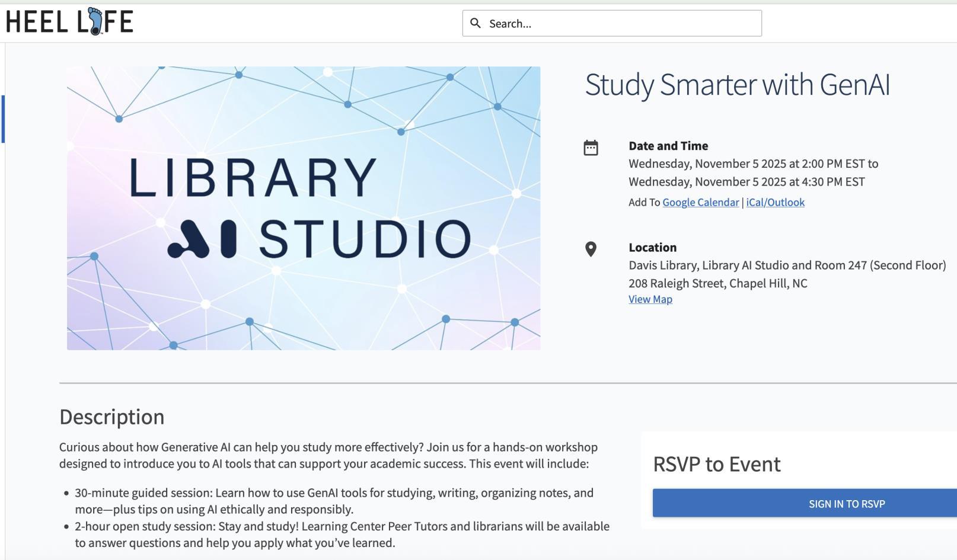Click the 2-hour open study session bullet
Viewport: 957px width, 560px height.
[342, 535]
